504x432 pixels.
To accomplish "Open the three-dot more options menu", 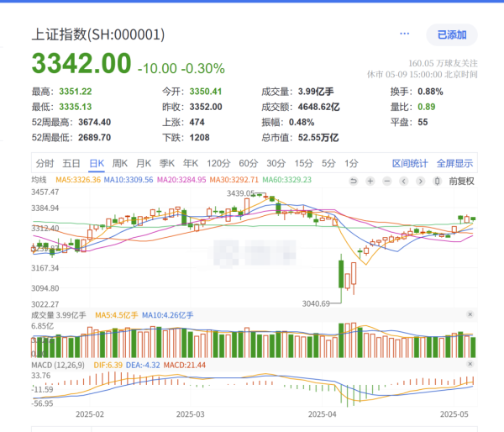I will (404, 34).
